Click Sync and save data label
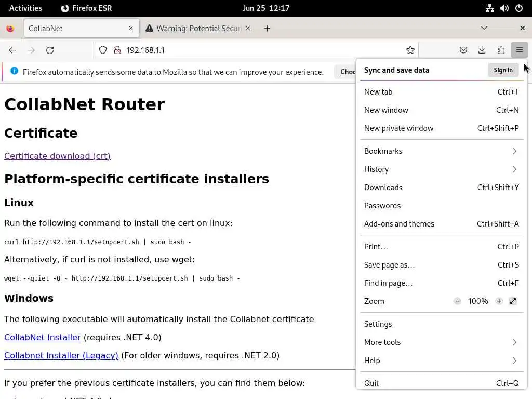The width and height of the screenshot is (532, 399). point(396,70)
